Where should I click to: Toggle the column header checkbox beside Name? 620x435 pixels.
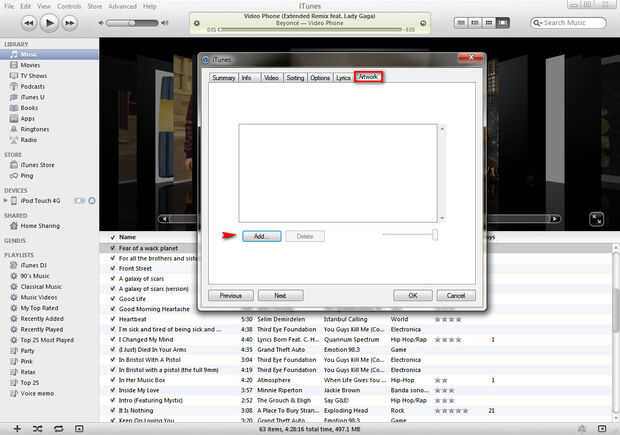pyautogui.click(x=113, y=237)
